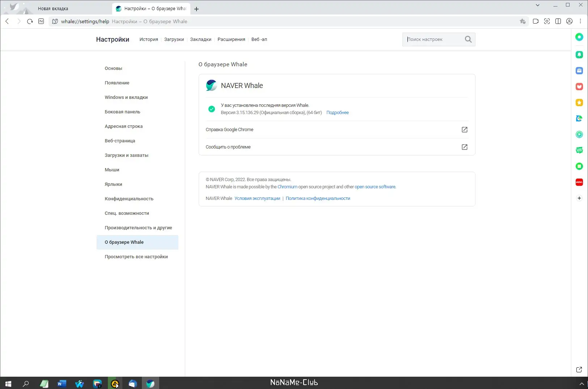The height and width of the screenshot is (389, 588).
Task: Expand the tab list chevron in title bar
Action: [x=538, y=5]
